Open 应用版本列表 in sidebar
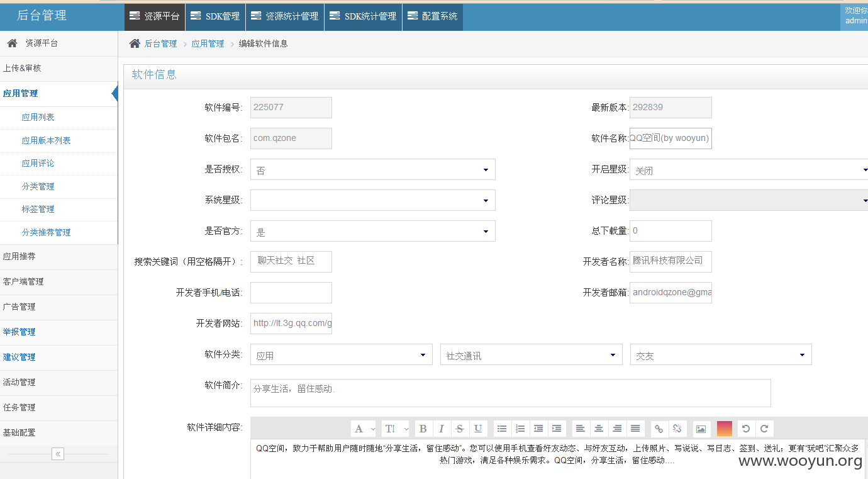This screenshot has height=479, width=868. point(47,140)
